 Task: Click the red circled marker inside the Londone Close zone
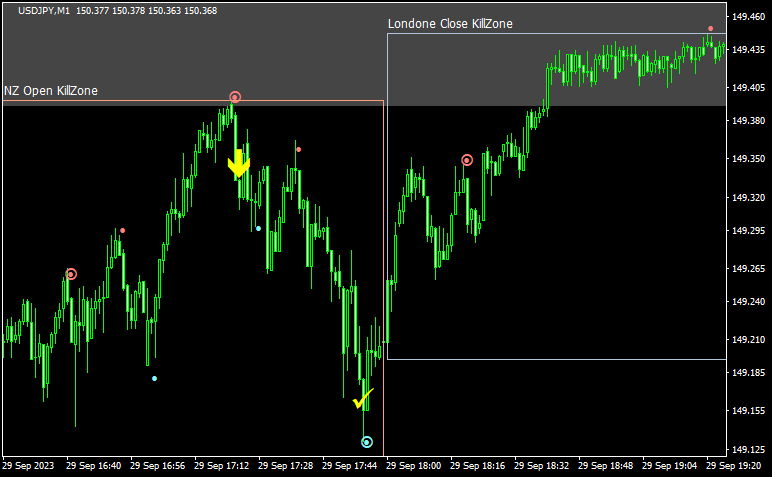467,160
